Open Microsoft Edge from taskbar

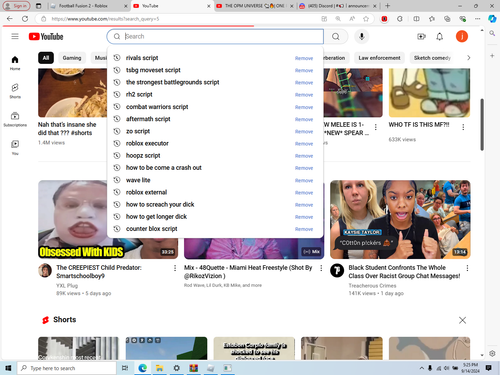coord(143,368)
